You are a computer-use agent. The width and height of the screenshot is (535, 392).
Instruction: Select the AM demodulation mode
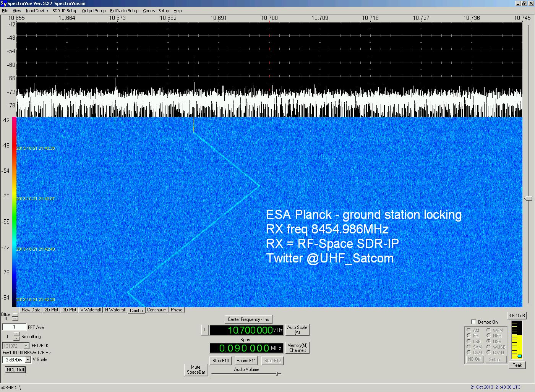click(469, 330)
